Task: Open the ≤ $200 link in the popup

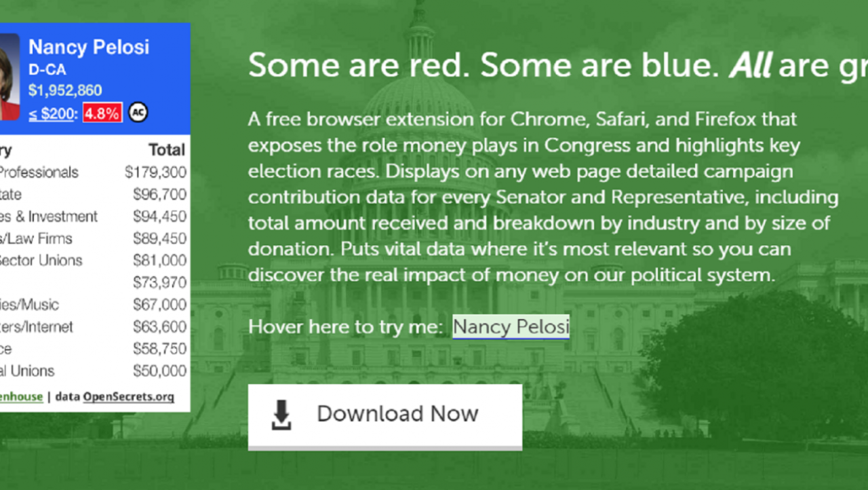Action: pyautogui.click(x=51, y=113)
